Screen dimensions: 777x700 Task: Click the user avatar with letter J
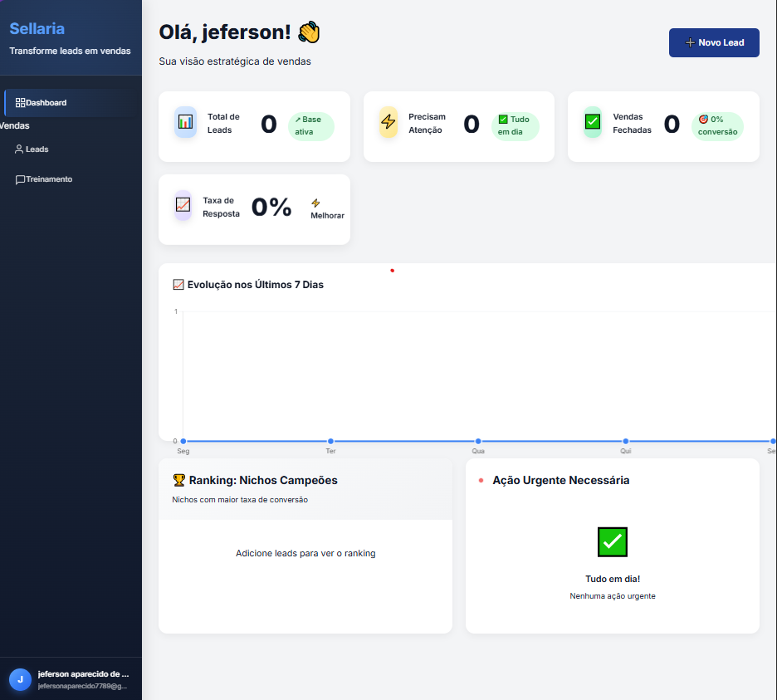coord(20,679)
